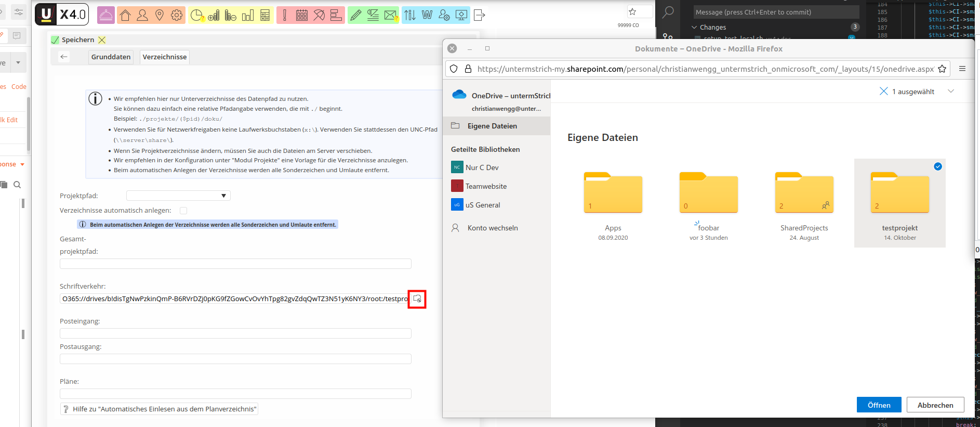The image size is (980, 427).
Task: Click the beach umbrella icon in the toolbar
Action: [319, 15]
